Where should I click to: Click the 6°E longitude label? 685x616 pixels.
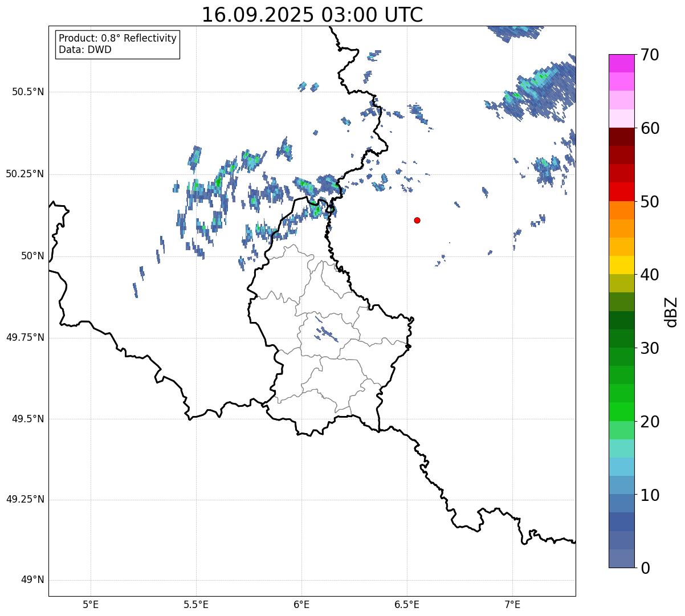(301, 604)
